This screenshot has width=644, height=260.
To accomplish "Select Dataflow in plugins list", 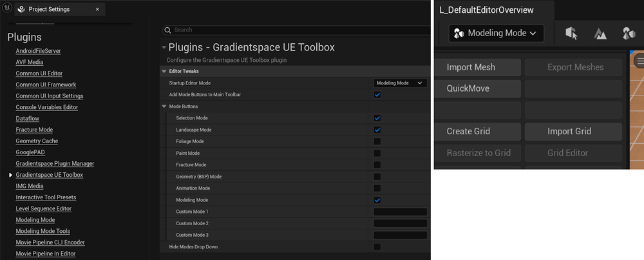I will click(28, 119).
